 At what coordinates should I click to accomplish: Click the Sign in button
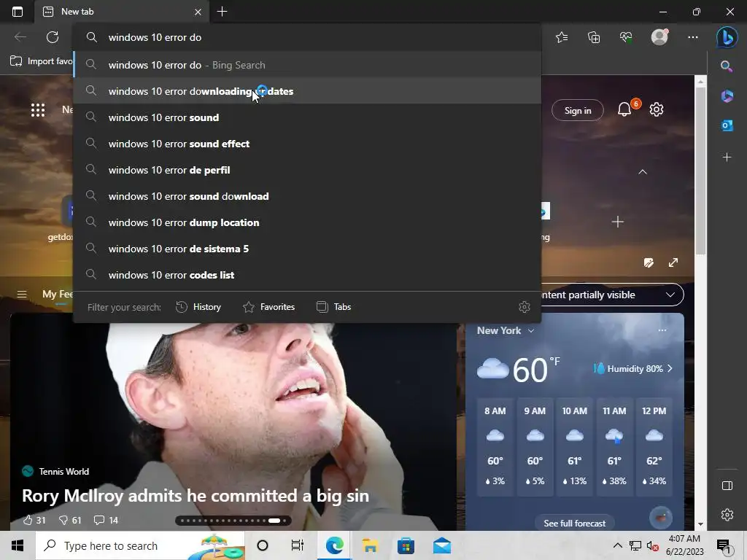[578, 111]
